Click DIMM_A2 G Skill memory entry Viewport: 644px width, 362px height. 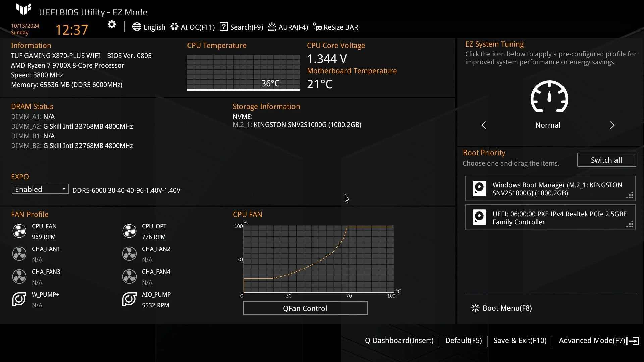72,126
